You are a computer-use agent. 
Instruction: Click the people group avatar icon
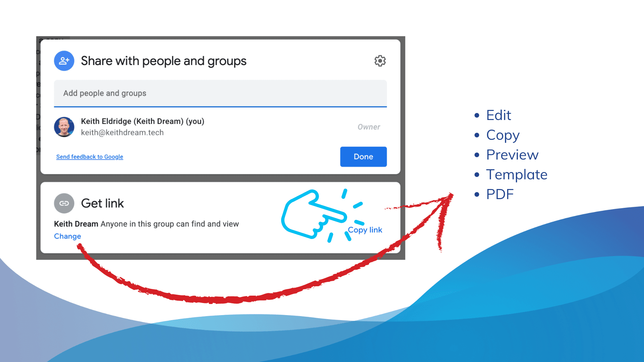(x=64, y=61)
